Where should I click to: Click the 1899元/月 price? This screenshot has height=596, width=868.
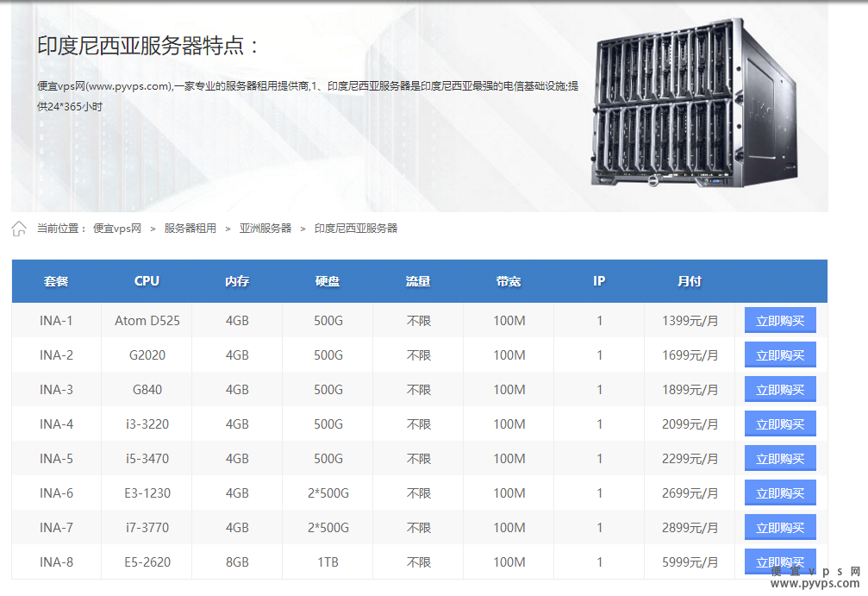point(690,389)
